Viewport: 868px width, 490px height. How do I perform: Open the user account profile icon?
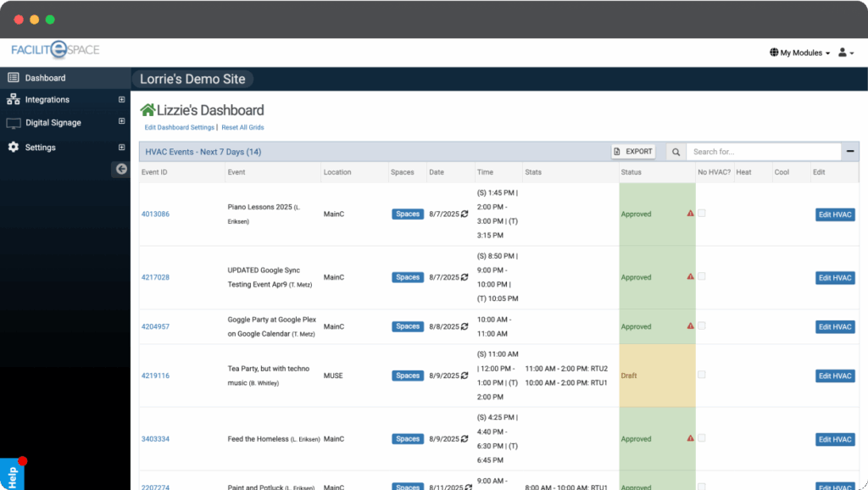point(843,53)
